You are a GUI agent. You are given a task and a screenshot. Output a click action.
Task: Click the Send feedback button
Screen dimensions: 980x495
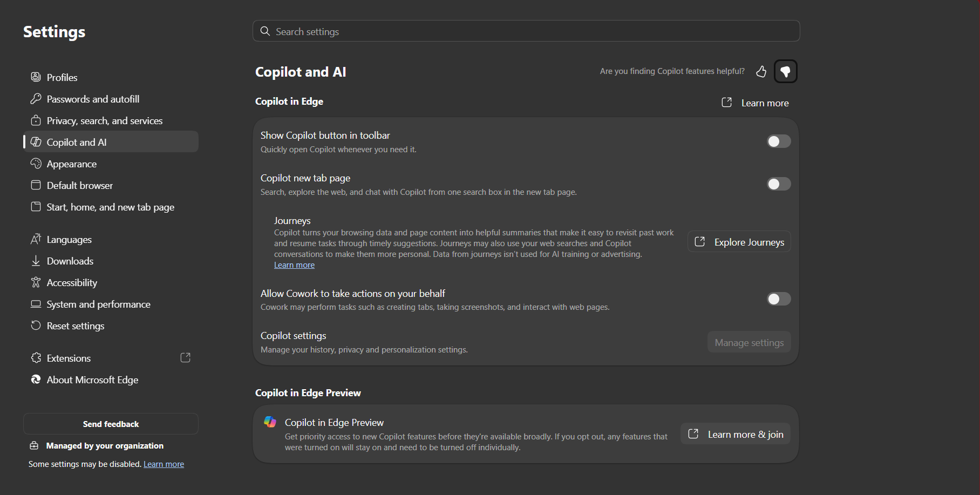(x=111, y=424)
